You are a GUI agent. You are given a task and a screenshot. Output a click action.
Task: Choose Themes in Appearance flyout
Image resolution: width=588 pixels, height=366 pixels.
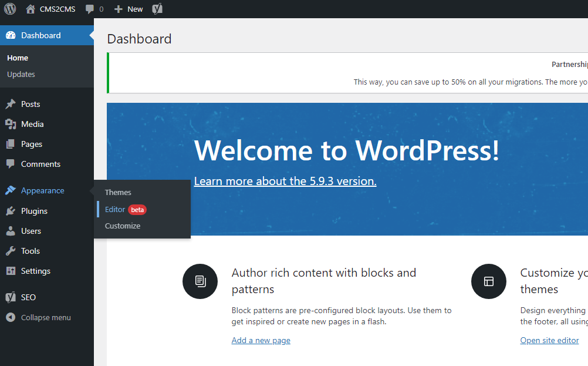coord(118,192)
